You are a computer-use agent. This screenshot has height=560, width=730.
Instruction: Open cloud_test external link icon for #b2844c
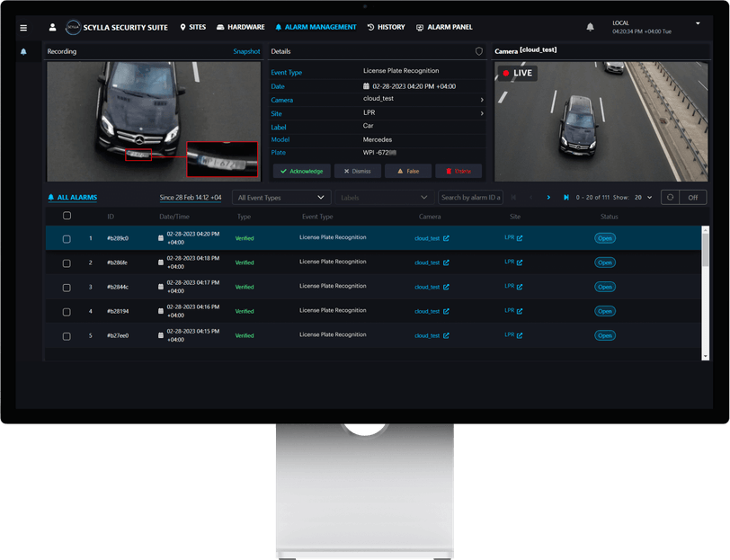coord(446,287)
